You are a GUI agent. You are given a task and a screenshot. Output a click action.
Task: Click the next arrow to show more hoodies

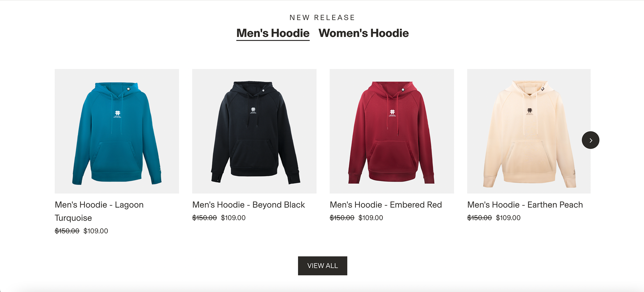[x=590, y=140]
